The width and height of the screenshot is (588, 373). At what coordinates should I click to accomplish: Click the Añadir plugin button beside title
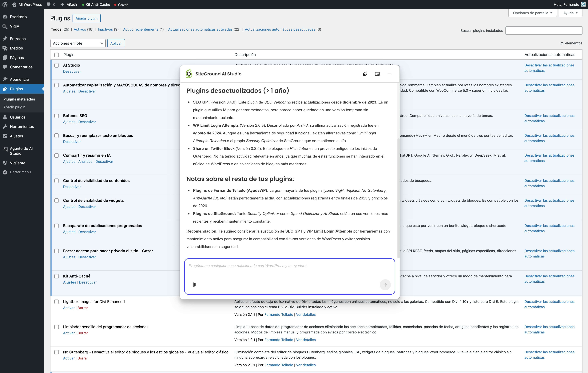[86, 18]
